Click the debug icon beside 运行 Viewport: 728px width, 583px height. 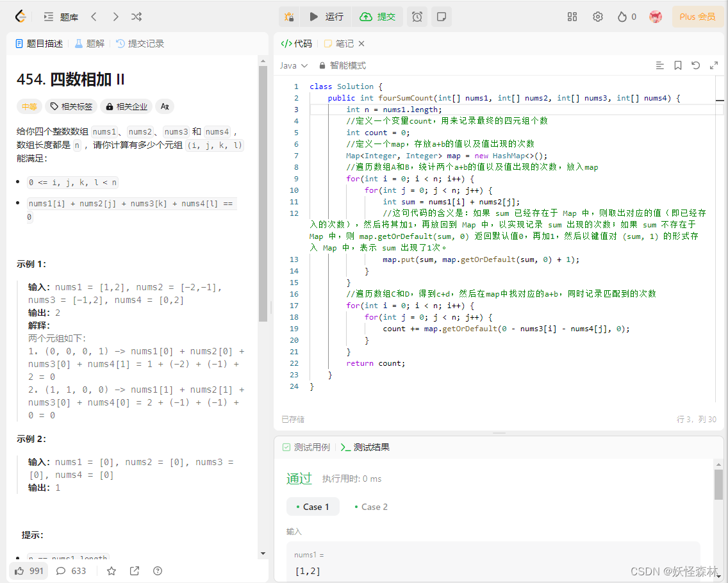click(x=289, y=17)
